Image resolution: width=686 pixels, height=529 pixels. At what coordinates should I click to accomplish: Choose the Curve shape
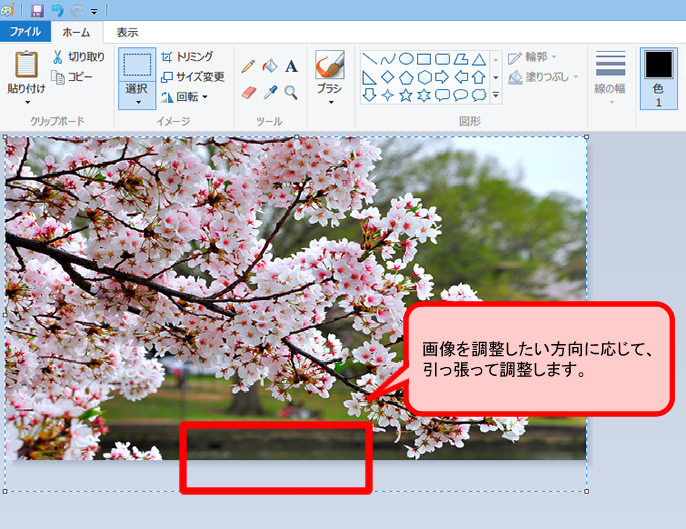388,59
